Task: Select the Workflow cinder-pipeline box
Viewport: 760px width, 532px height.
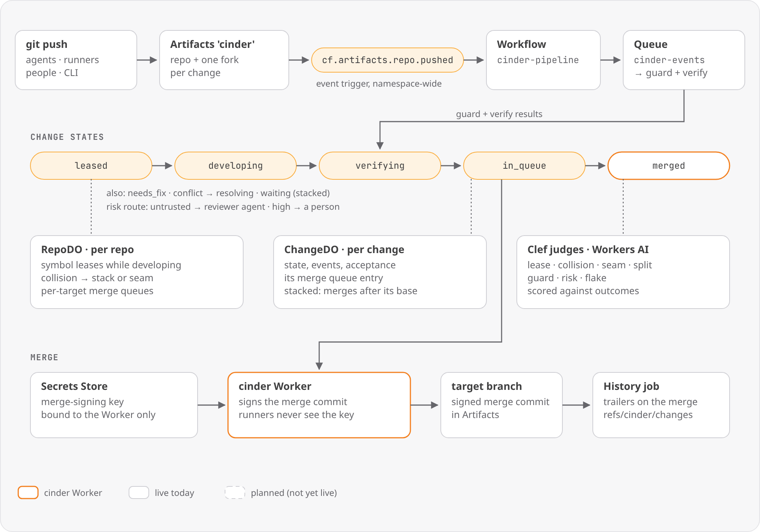Action: pyautogui.click(x=543, y=60)
